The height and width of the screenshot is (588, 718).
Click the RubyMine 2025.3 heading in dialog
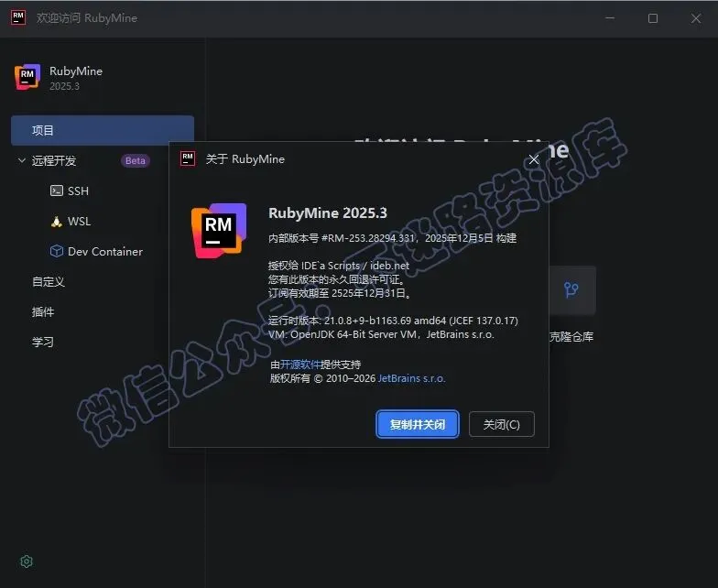tap(328, 212)
